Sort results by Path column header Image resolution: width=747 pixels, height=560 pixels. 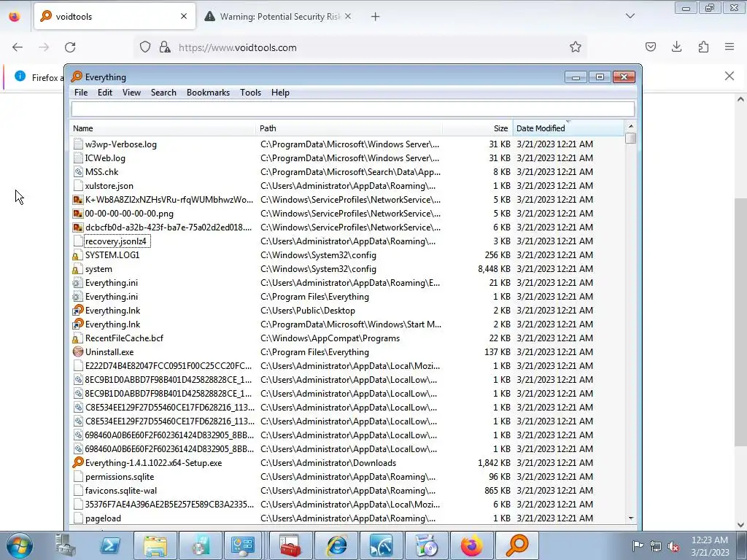349,128
